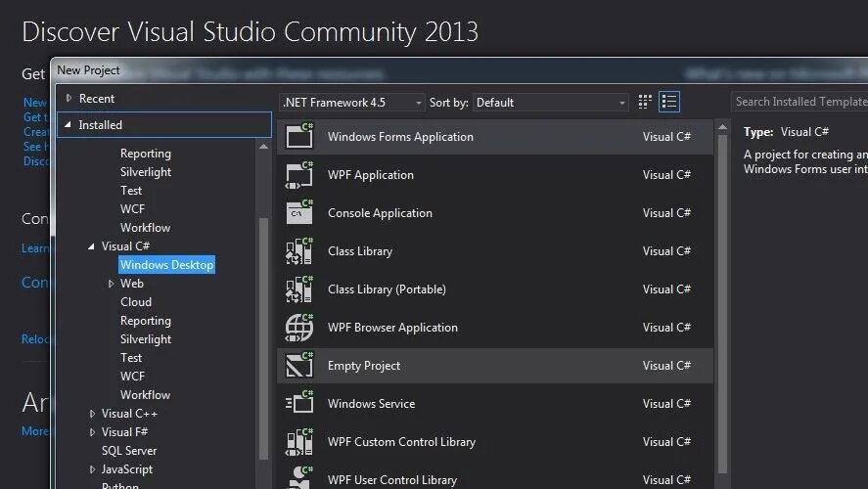Click Visual C# type in Console Application row
The height and width of the screenshot is (489, 868).
666,213
